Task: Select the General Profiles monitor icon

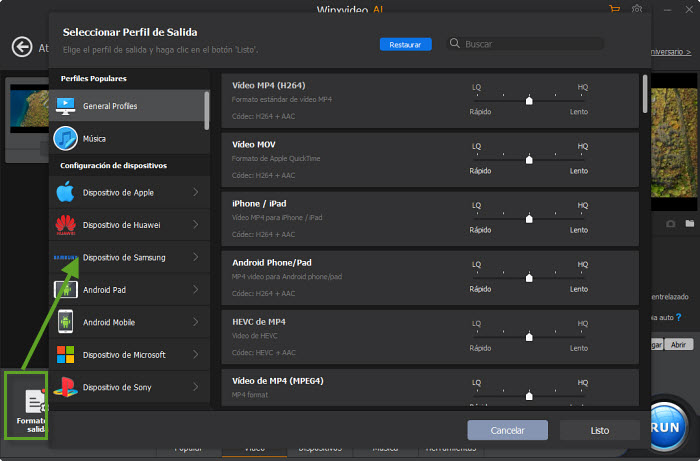Action: (x=66, y=105)
